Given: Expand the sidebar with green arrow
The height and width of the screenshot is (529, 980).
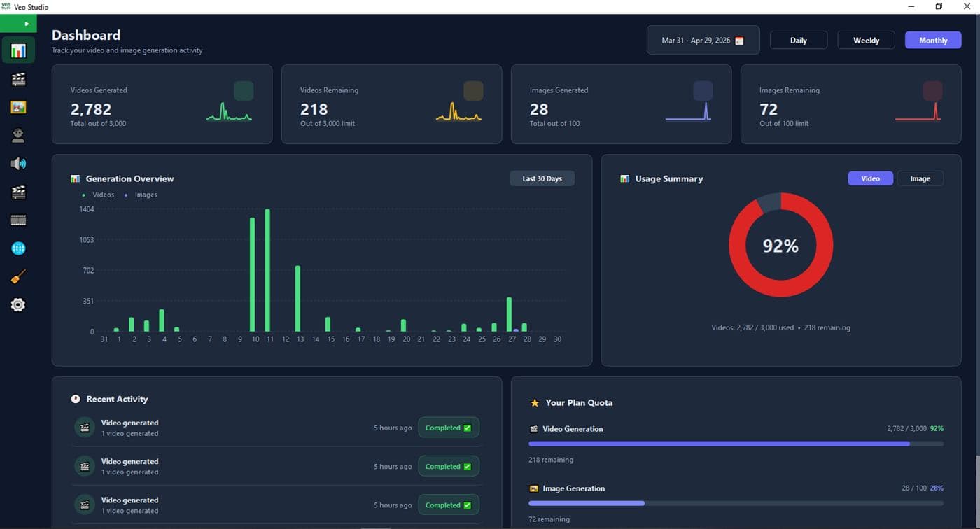Looking at the screenshot, I should (x=18, y=23).
